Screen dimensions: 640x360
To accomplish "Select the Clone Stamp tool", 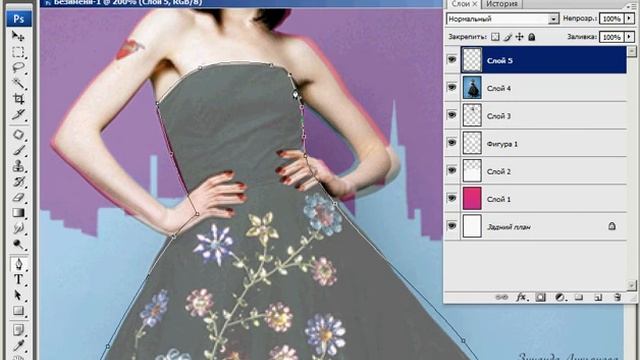I will pyautogui.click(x=18, y=166).
